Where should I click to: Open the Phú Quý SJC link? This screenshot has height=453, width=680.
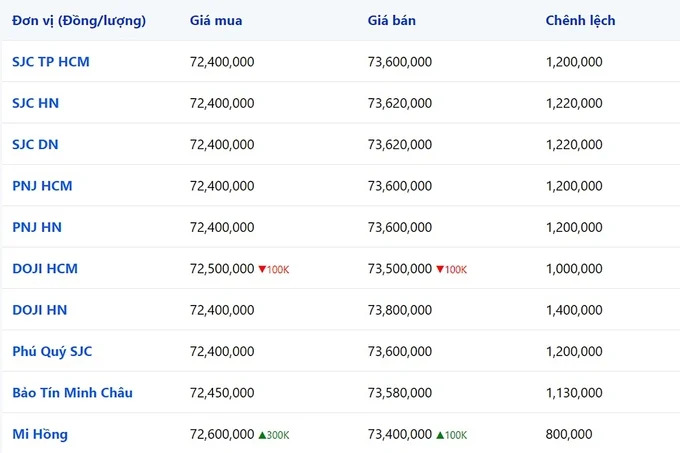tap(52, 352)
